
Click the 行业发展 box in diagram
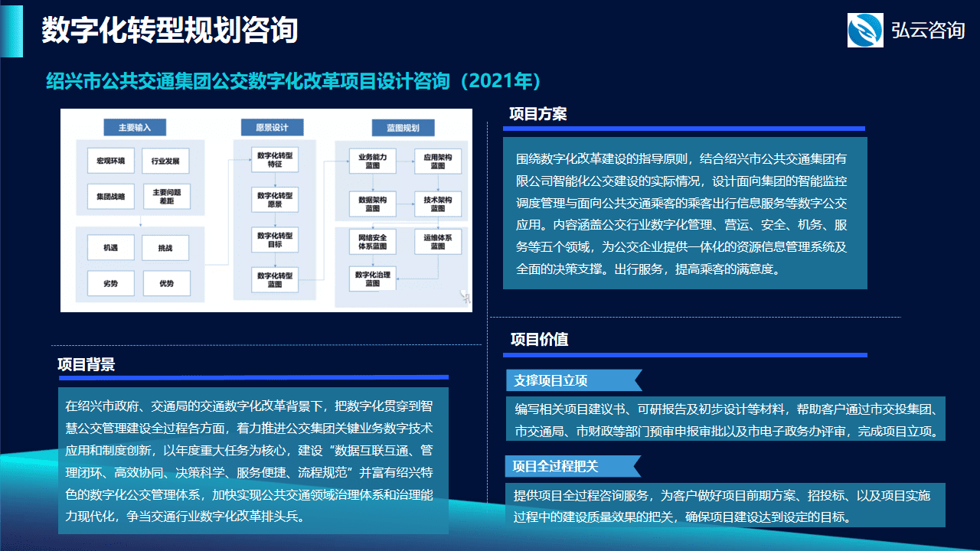(x=165, y=161)
